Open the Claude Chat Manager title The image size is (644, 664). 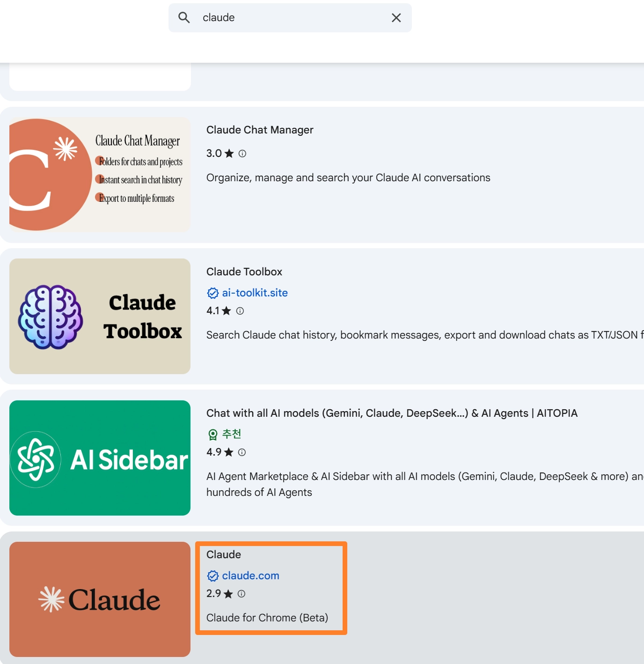tap(260, 130)
